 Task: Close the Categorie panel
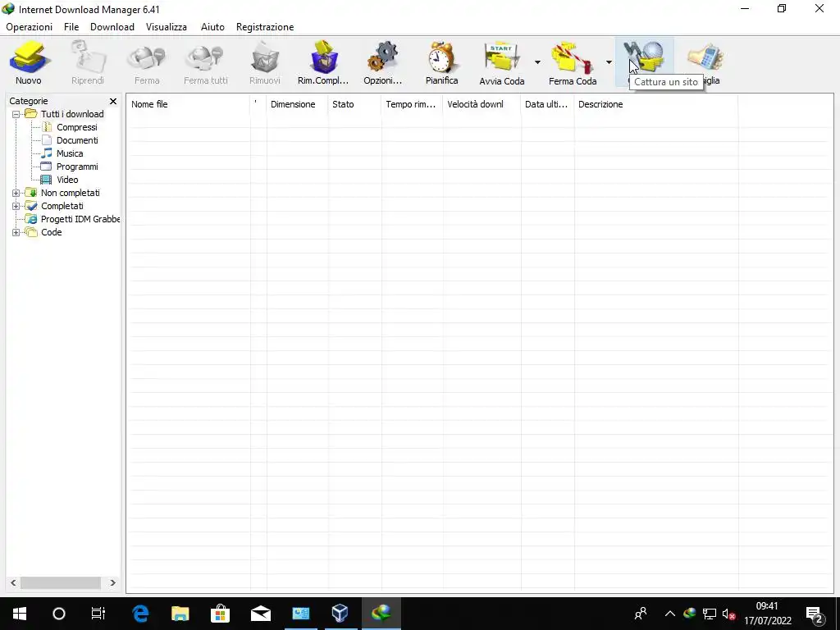[x=113, y=101]
